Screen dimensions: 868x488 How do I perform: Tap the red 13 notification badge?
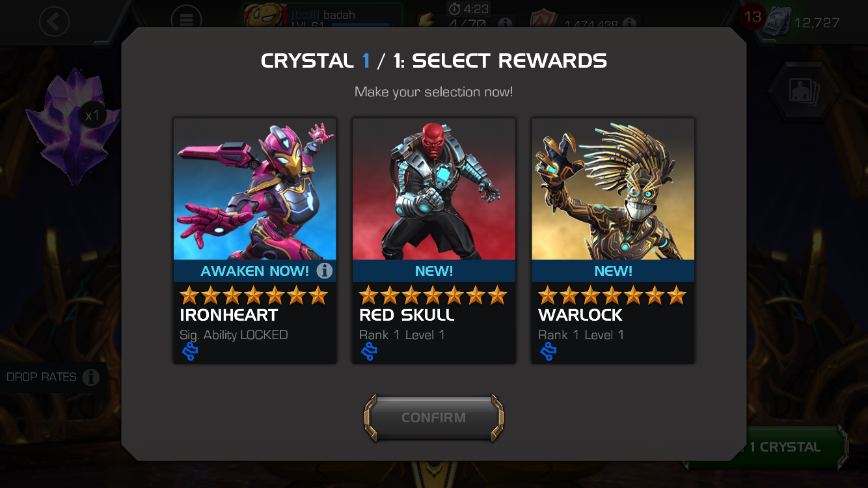[753, 17]
